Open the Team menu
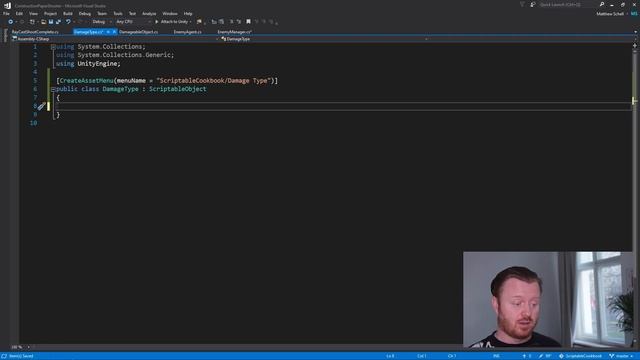Image resolution: width=640 pixels, height=360 pixels. coord(102,13)
